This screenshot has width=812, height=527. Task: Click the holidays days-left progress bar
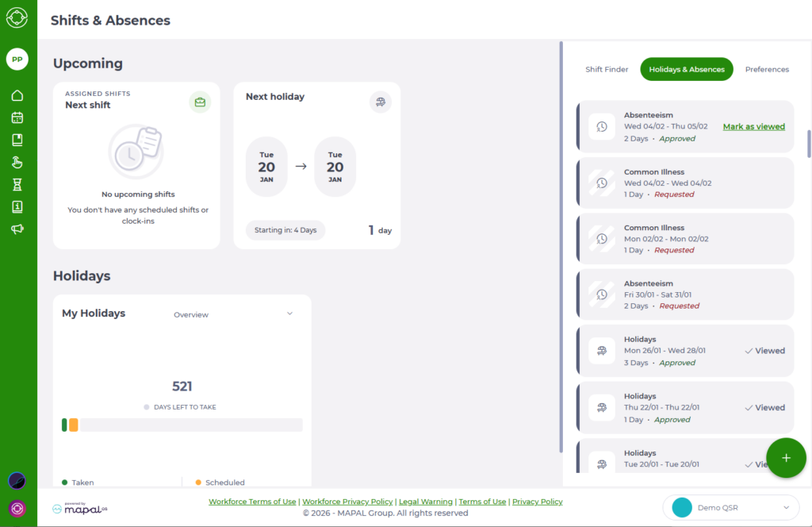[182, 425]
